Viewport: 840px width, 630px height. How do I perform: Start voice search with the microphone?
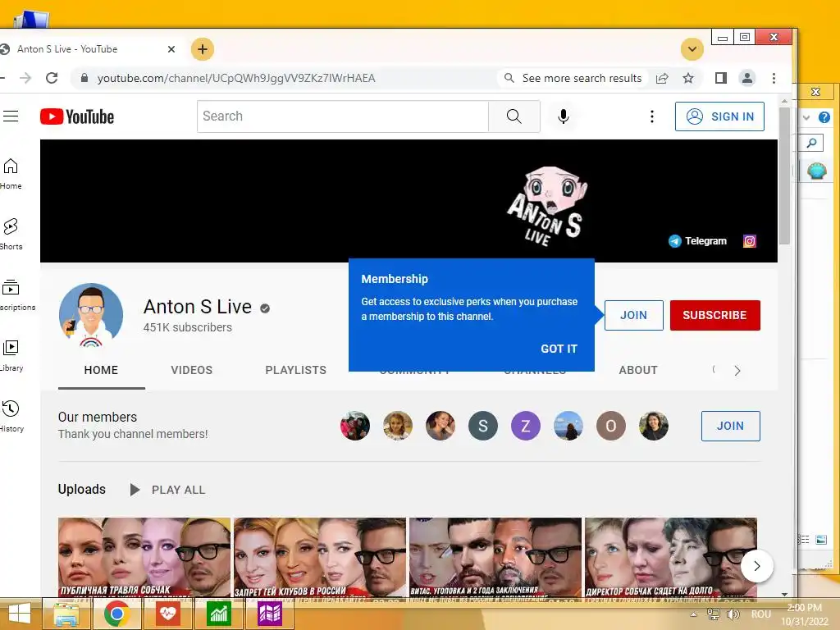point(563,116)
